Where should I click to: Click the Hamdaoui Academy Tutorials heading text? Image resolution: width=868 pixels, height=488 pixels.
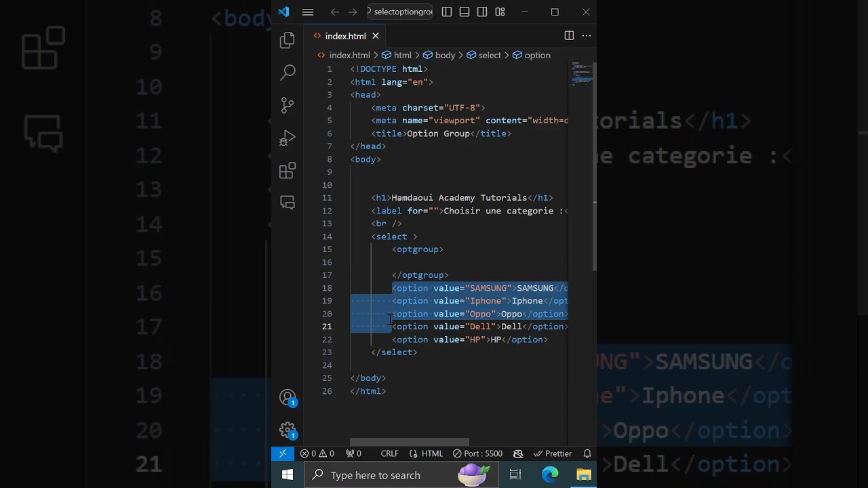click(459, 198)
